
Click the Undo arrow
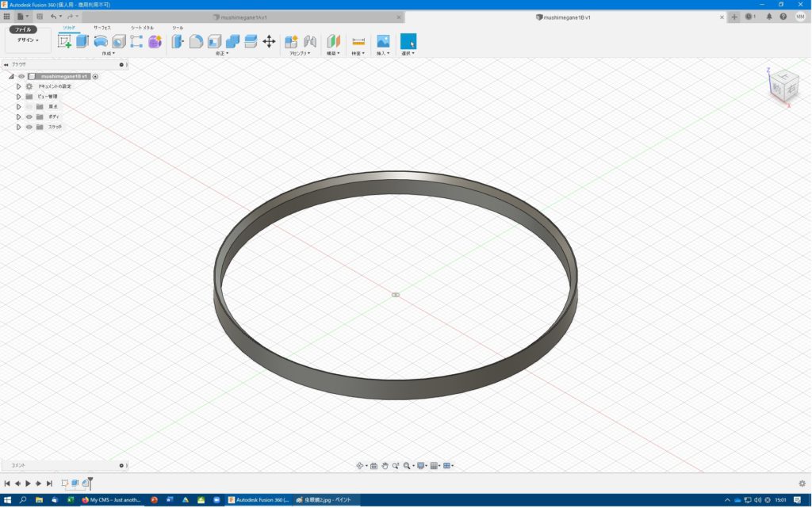(x=53, y=17)
